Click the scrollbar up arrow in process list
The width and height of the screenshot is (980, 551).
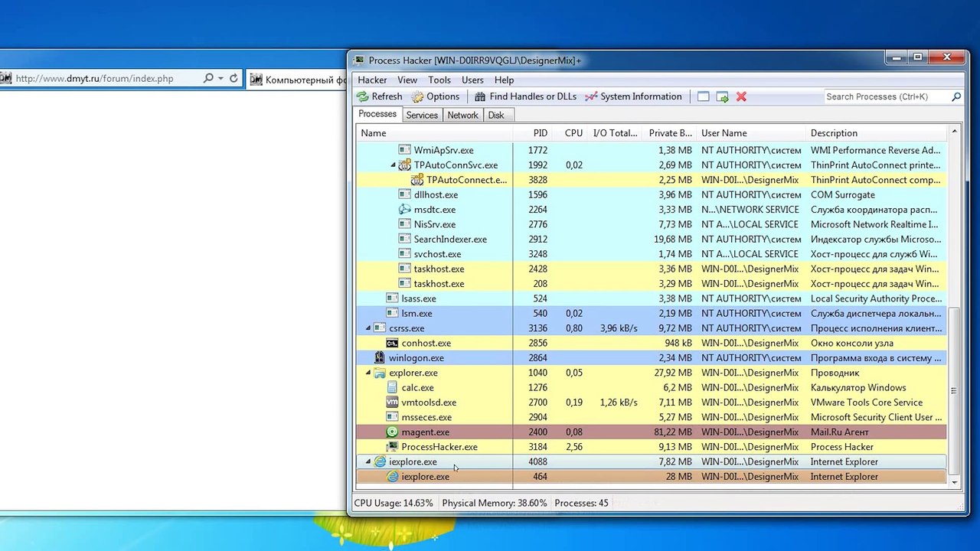tap(954, 132)
